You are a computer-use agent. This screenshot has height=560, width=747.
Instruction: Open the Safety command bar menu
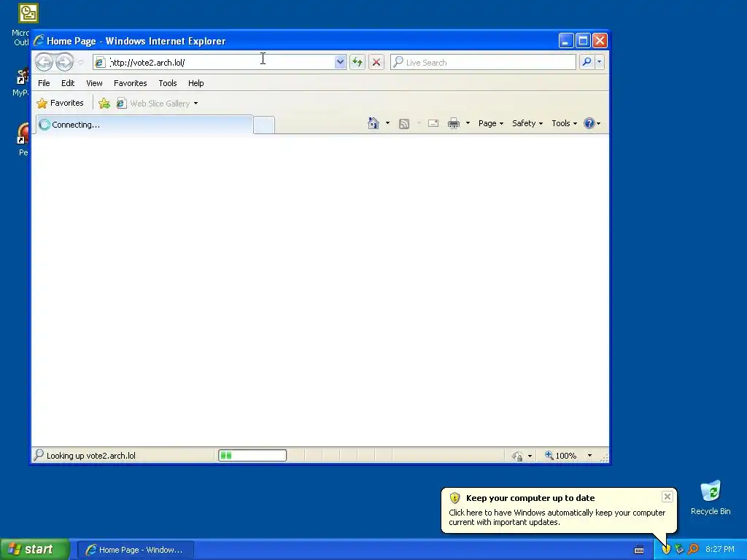527,123
